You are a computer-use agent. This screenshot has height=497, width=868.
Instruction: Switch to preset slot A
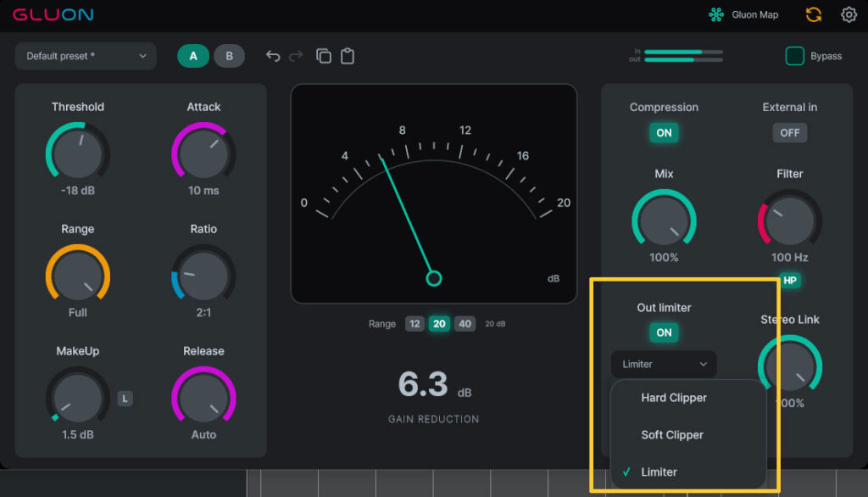(193, 56)
